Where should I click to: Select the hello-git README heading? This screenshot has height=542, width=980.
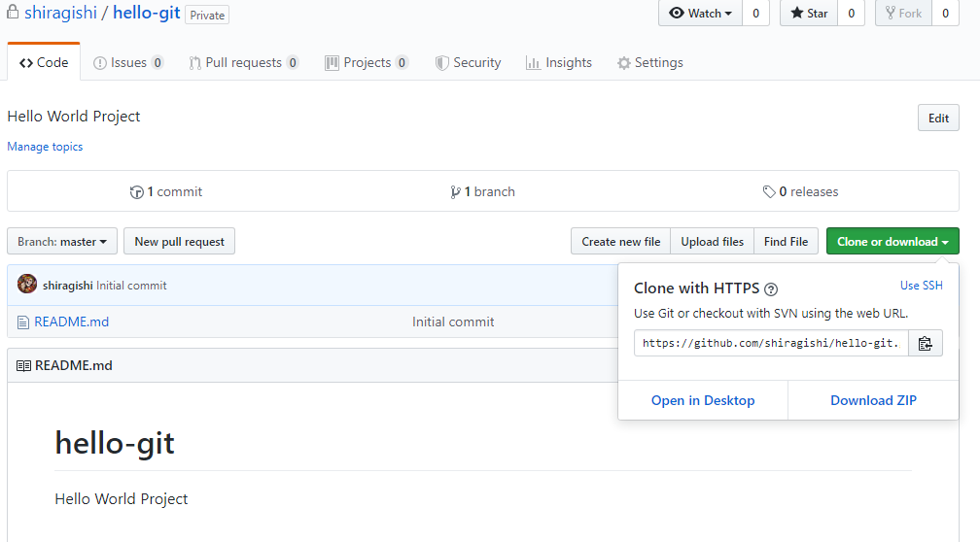pyautogui.click(x=115, y=443)
